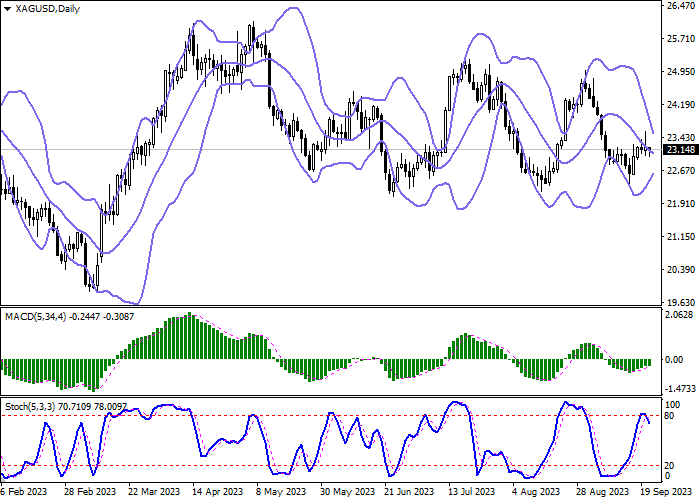This screenshot has width=700, height=500.
Task: Click the 14 Apr 2023 date label
Action: (x=218, y=492)
